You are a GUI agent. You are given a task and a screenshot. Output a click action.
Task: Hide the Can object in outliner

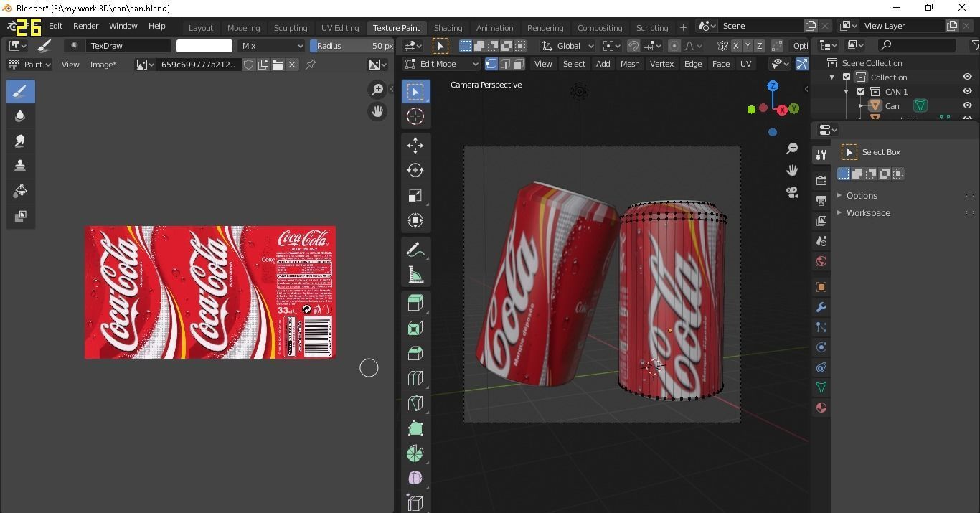[x=967, y=106]
